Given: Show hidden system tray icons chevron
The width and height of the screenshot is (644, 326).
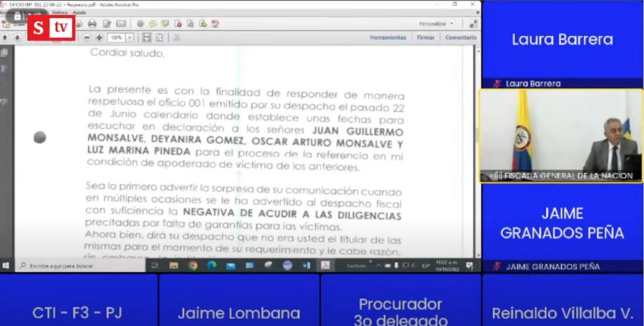Looking at the screenshot, I should click(x=378, y=265).
